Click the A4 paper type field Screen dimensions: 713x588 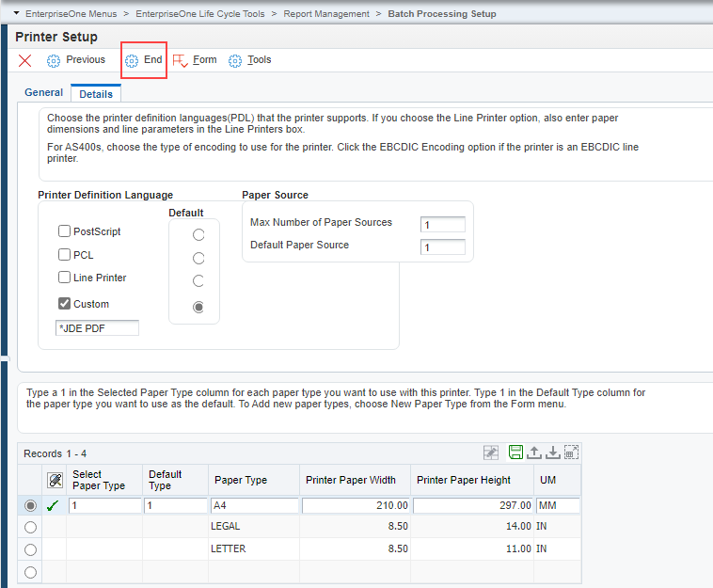[255, 505]
